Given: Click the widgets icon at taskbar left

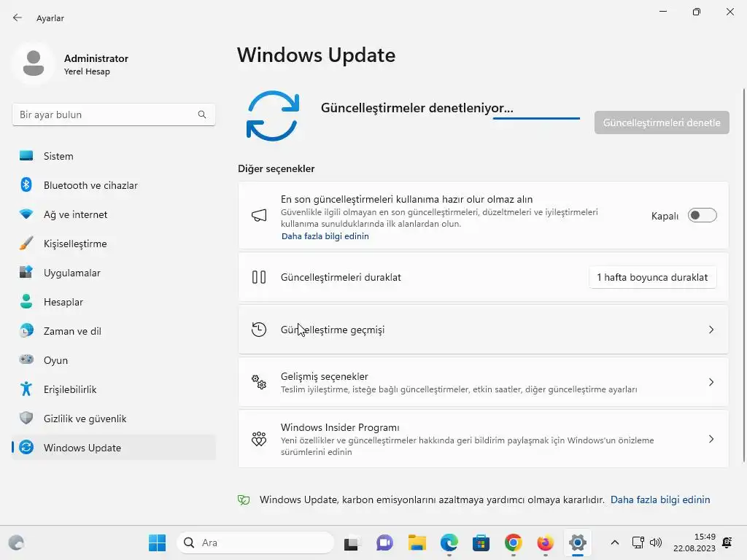Looking at the screenshot, I should [16, 542].
